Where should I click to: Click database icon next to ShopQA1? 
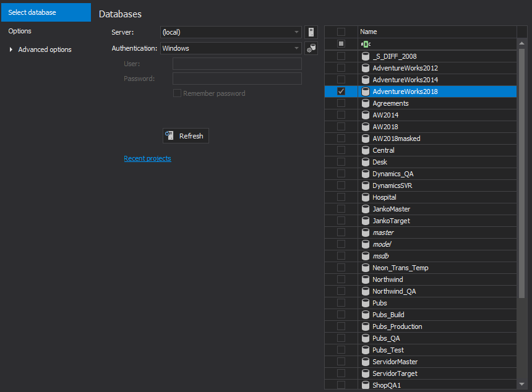tap(366, 385)
